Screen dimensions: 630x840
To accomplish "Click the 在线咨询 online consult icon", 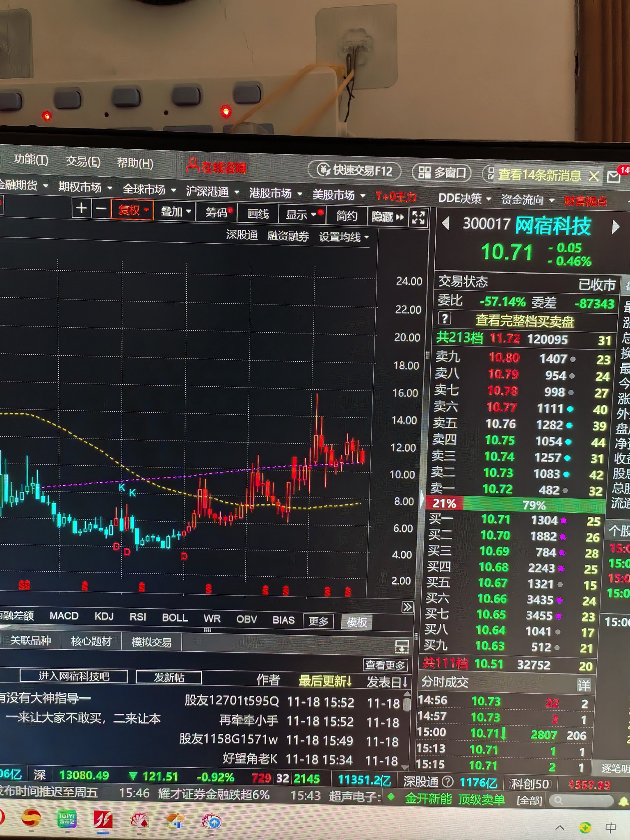I will pyautogui.click(x=216, y=167).
